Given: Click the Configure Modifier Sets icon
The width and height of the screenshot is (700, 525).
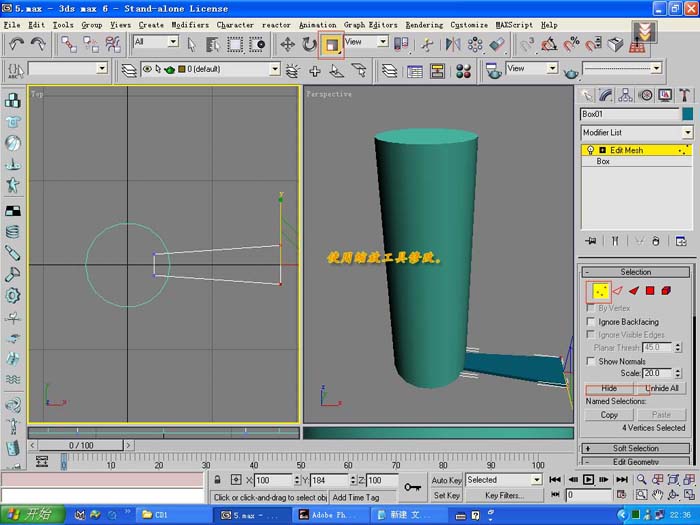Looking at the screenshot, I should tap(681, 241).
